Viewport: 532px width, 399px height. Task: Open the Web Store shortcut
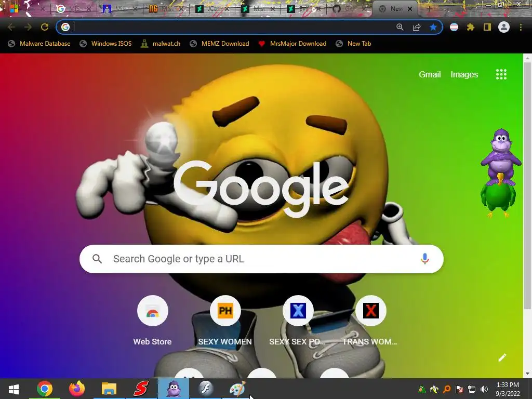[152, 321]
